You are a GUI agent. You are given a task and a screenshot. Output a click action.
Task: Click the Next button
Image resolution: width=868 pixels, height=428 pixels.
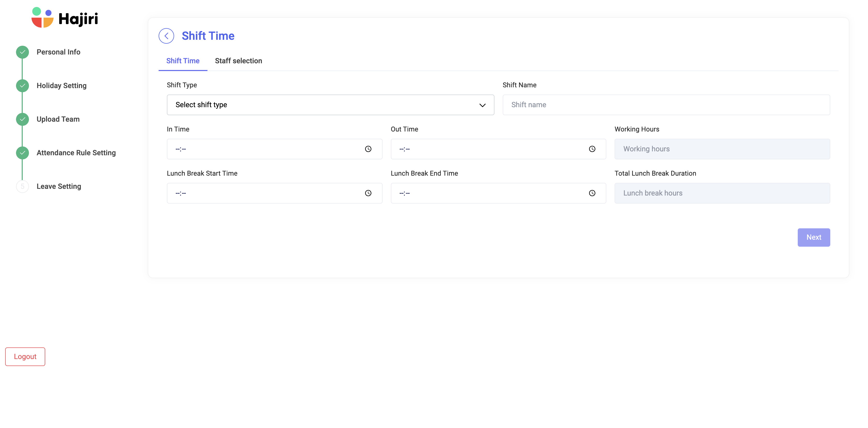point(813,237)
